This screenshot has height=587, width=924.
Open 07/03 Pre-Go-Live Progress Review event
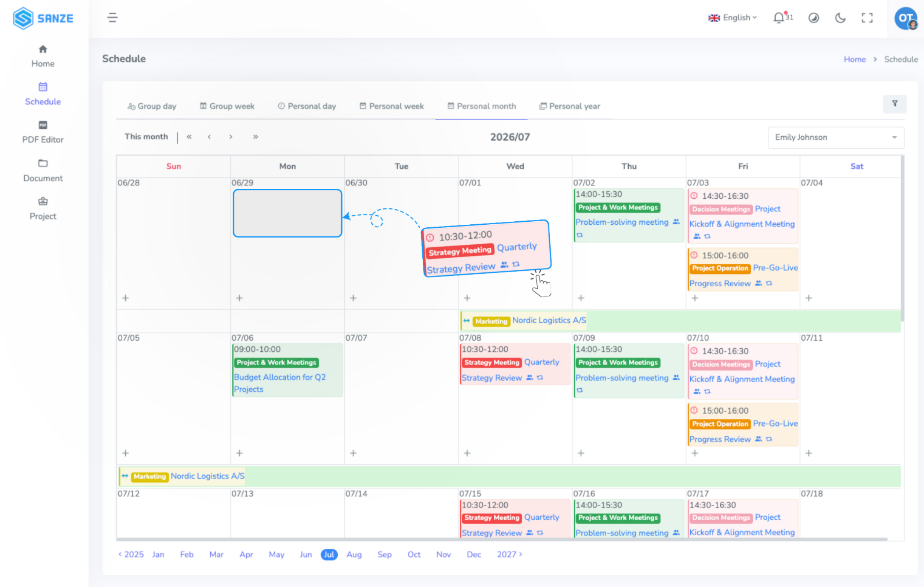point(743,269)
